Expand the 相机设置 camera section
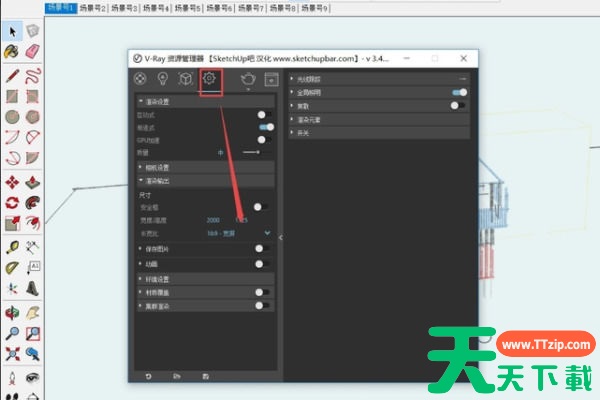Image resolution: width=600 pixels, height=400 pixels. 206,167
